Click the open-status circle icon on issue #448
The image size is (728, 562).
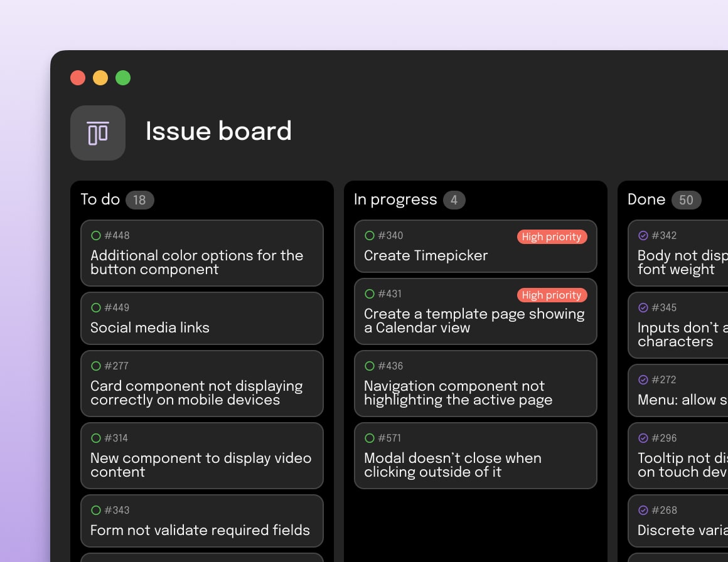(x=95, y=235)
